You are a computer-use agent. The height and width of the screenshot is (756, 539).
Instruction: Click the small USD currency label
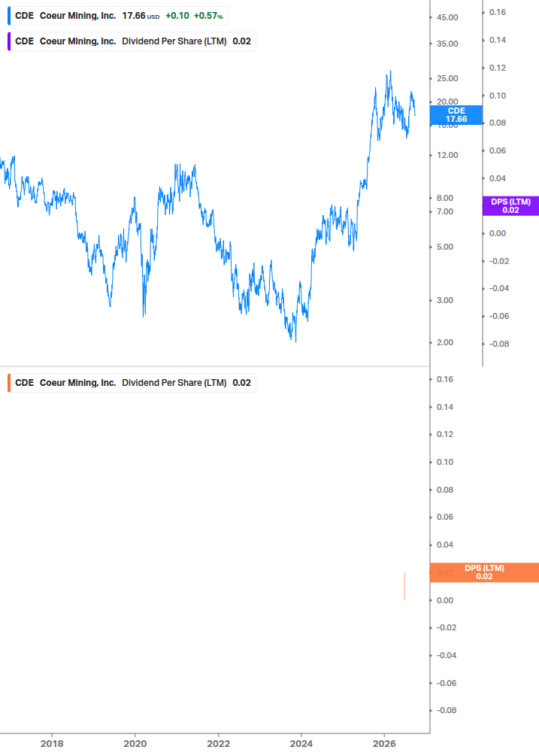[153, 17]
